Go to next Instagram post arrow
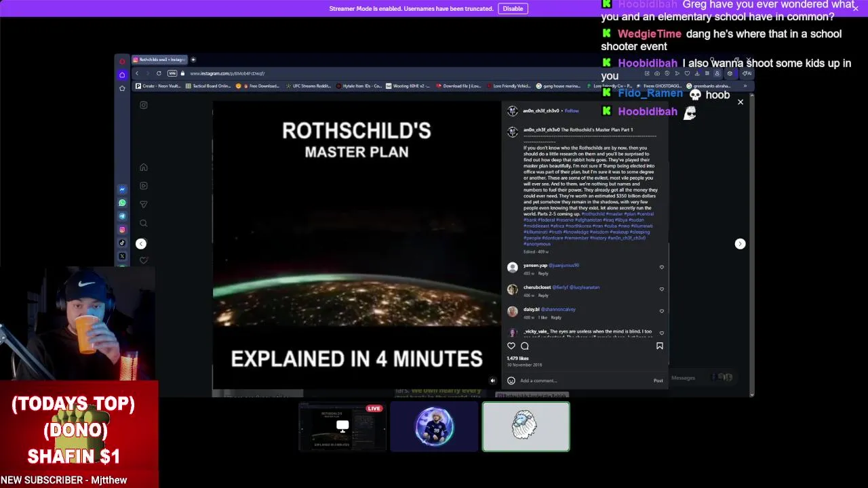 [740, 244]
